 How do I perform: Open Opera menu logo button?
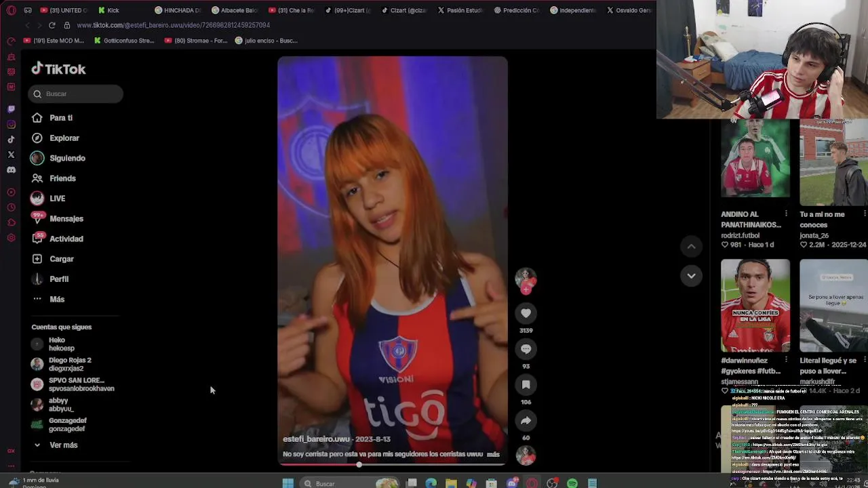tap(11, 10)
